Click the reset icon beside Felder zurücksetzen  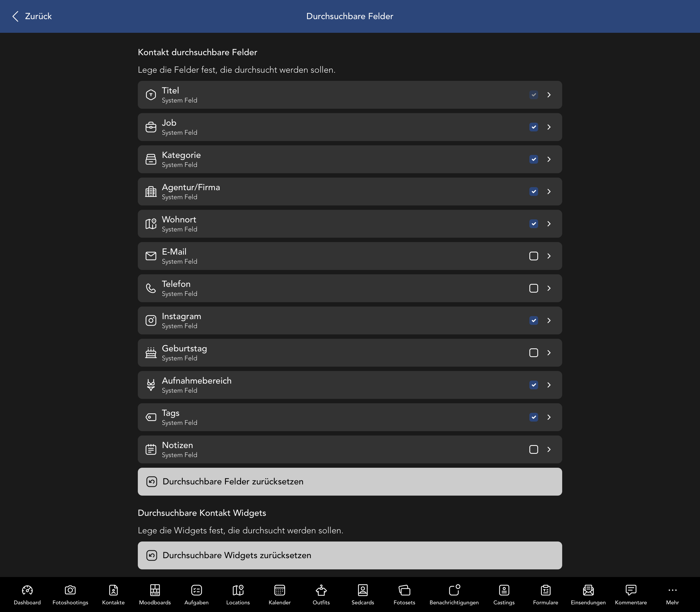[152, 481]
